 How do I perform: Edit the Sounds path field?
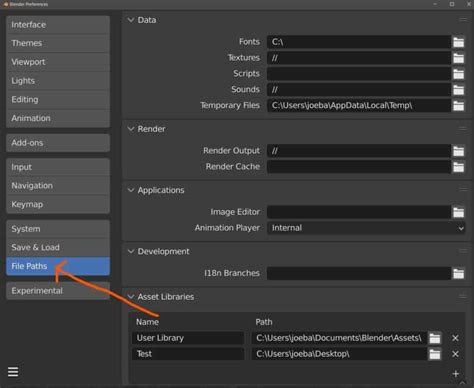click(x=359, y=90)
